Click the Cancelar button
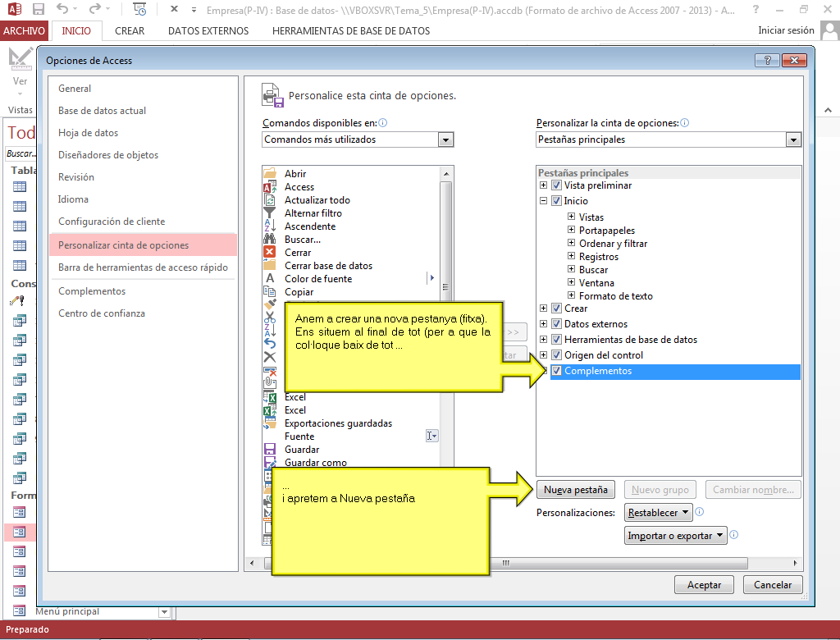Image resolution: width=840 pixels, height=640 pixels. 773,585
